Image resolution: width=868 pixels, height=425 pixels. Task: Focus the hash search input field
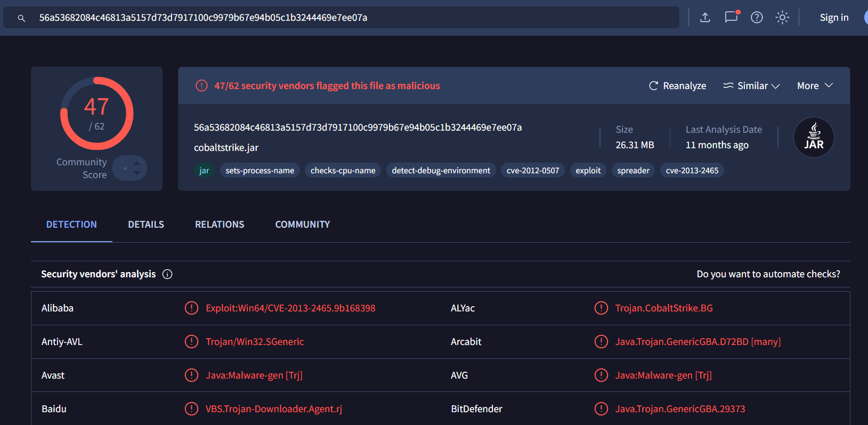pyautogui.click(x=341, y=18)
